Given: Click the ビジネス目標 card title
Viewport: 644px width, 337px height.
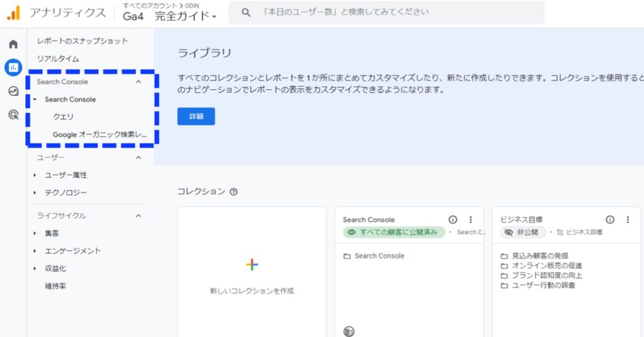Looking at the screenshot, I should (521, 219).
